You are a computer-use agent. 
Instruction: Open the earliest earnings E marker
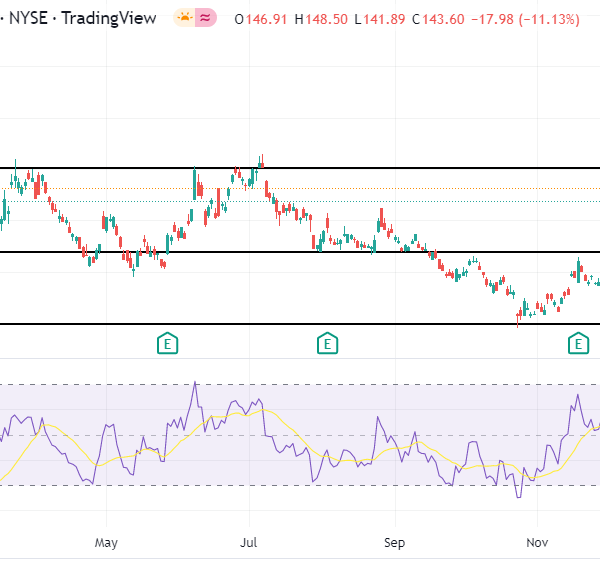point(168,344)
